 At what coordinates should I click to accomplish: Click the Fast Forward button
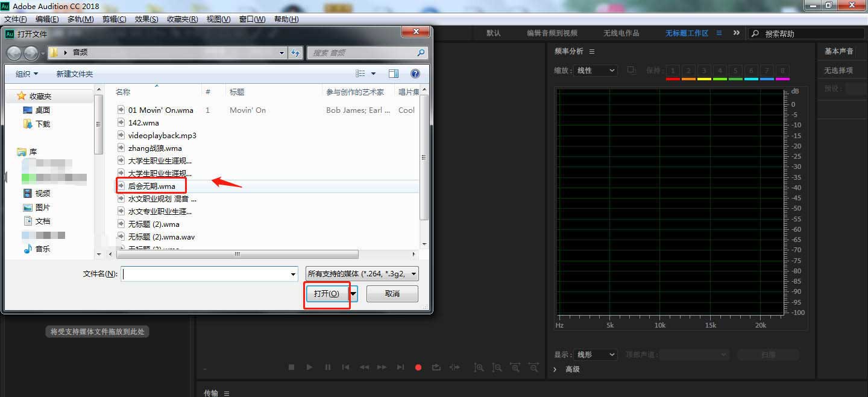point(382,367)
